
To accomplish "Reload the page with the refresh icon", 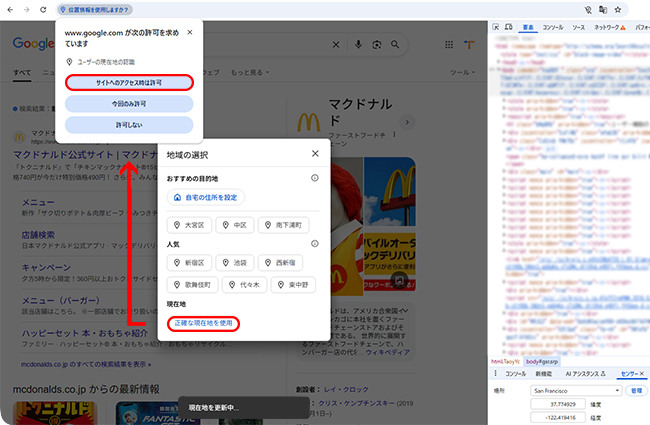I will (43, 10).
